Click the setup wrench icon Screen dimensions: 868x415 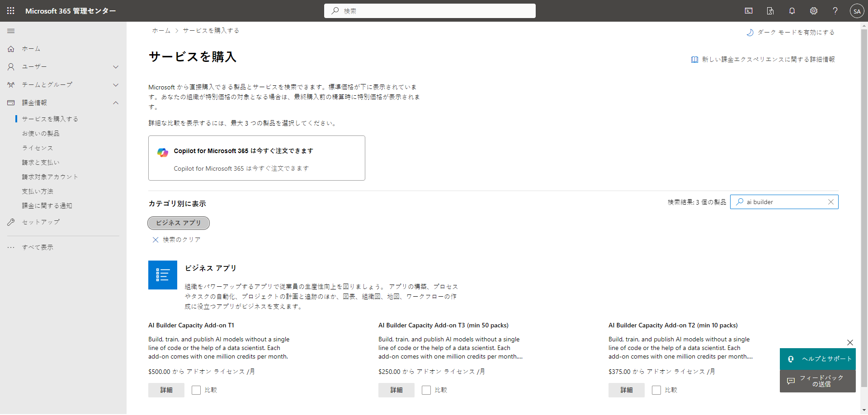point(11,222)
